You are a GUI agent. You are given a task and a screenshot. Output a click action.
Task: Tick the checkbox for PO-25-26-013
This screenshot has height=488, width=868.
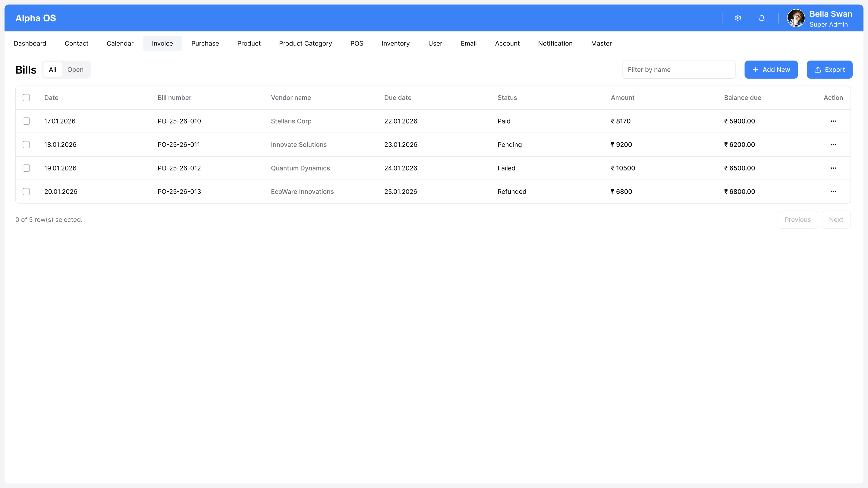26,192
